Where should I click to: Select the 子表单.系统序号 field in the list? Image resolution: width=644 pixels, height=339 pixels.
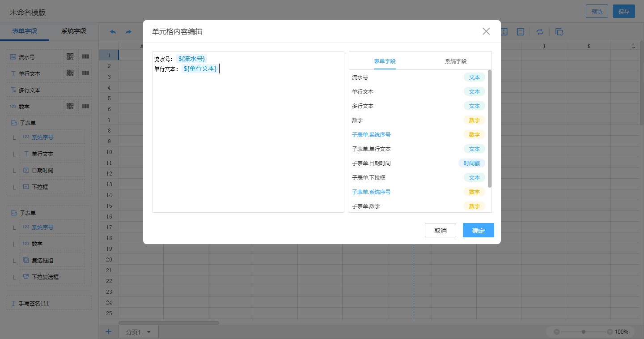tap(371, 134)
